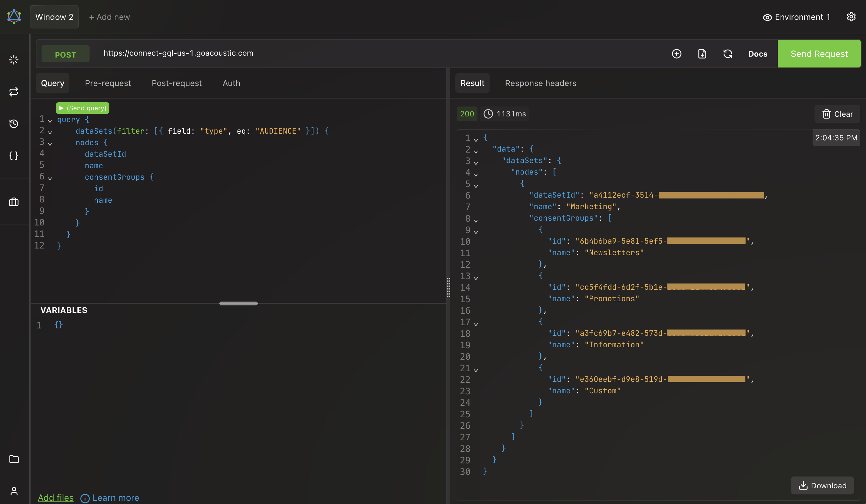
Task: Click the VARIABLES heading
Action: (64, 310)
